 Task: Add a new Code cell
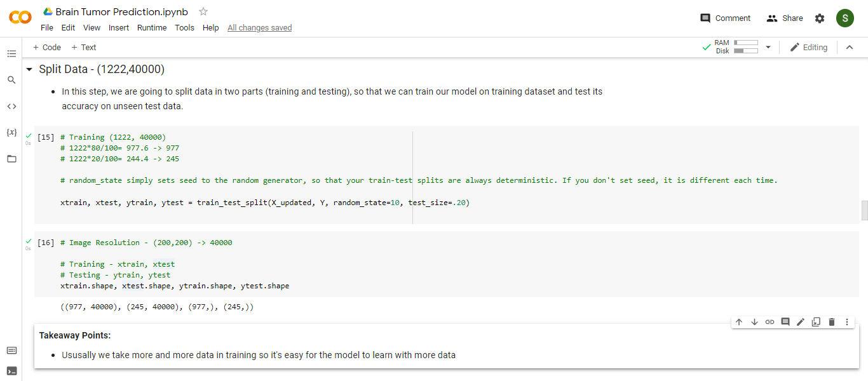point(47,47)
